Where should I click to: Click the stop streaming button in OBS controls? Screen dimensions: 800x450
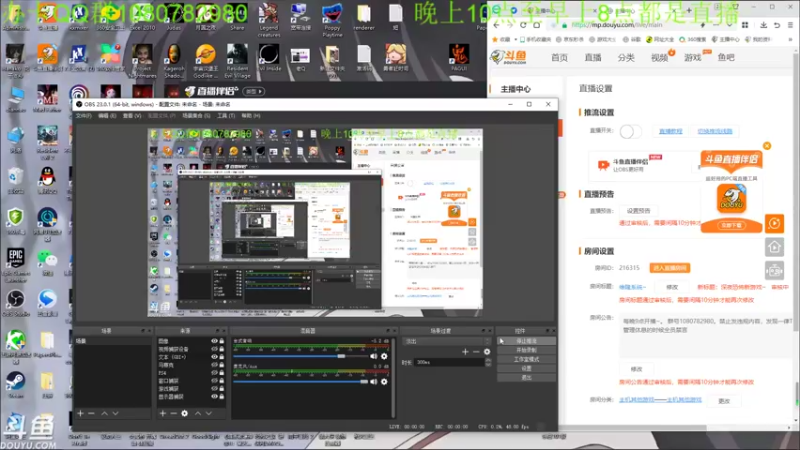point(527,341)
